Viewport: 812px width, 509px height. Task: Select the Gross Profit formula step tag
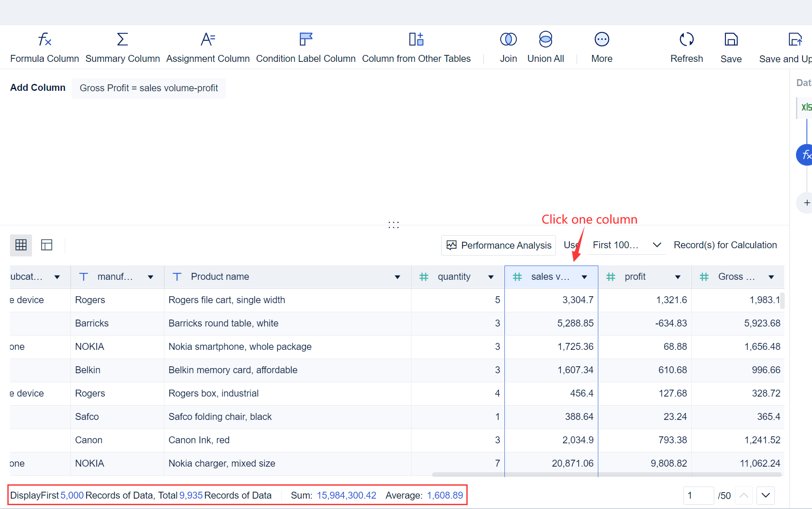pyautogui.click(x=149, y=88)
